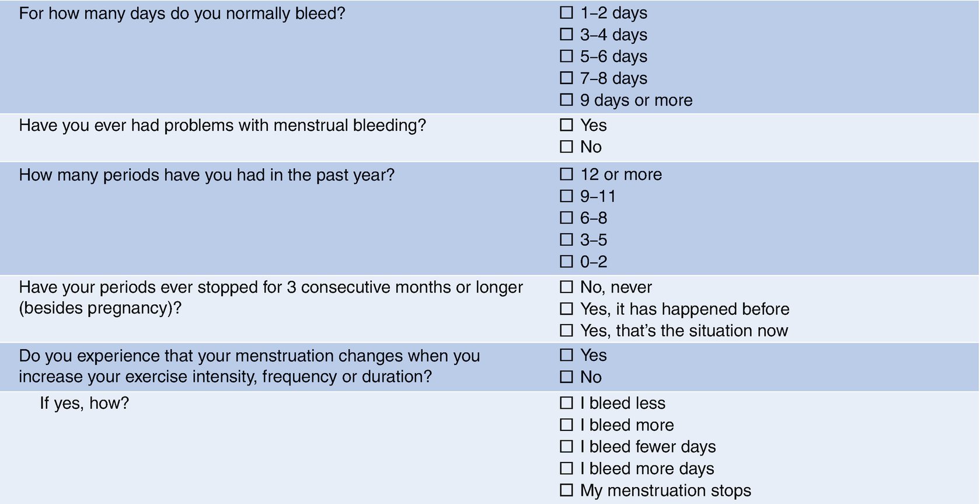
Task: Check 'No, never' for stopped periods
Action: [566, 287]
